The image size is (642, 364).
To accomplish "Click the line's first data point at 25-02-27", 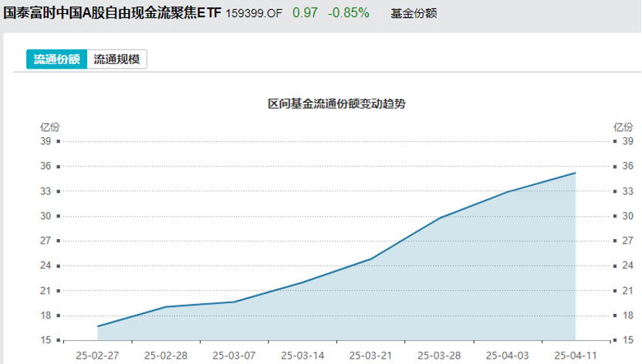I will [x=98, y=326].
